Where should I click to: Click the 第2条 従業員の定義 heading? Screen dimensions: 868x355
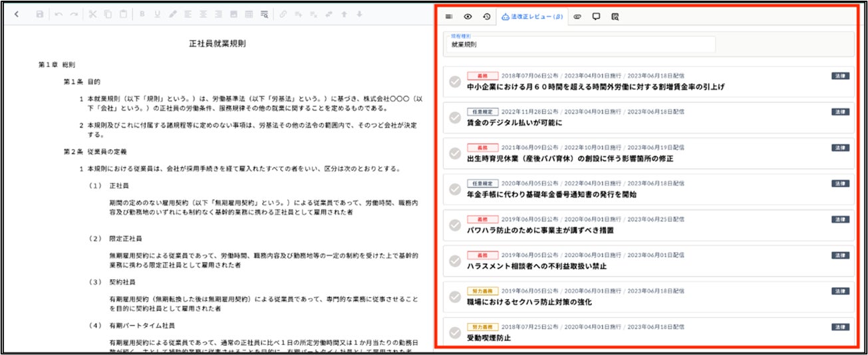94,152
